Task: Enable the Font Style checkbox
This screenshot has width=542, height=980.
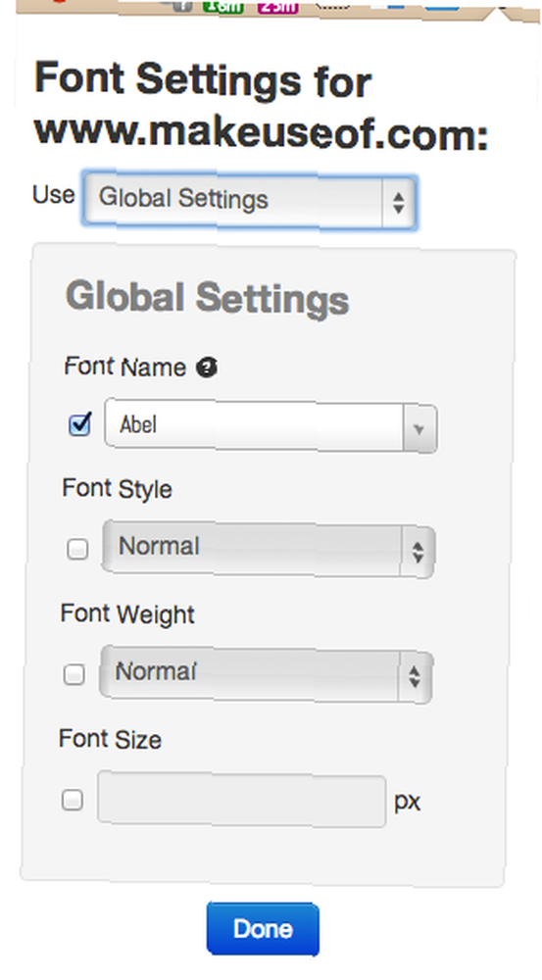Action: tap(77, 549)
